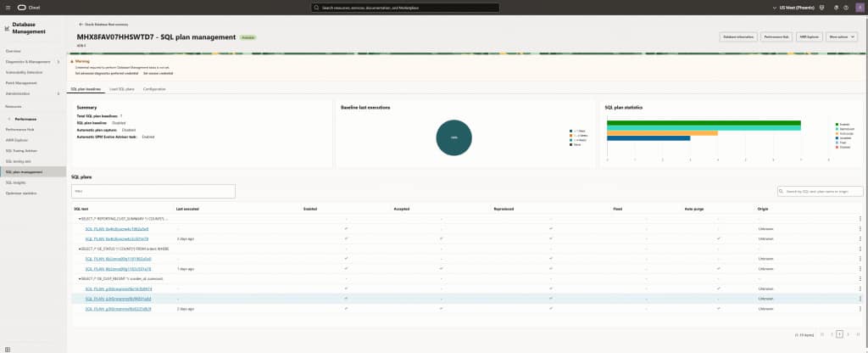Viewport: 868px width, 353px height.
Task: Click the SQL plans filter input box
Action: 153,191
